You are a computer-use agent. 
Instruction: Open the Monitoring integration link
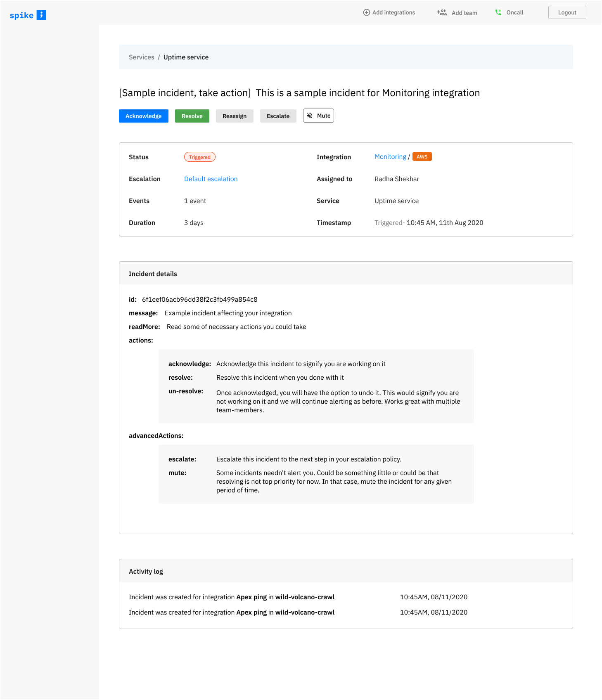[390, 157]
